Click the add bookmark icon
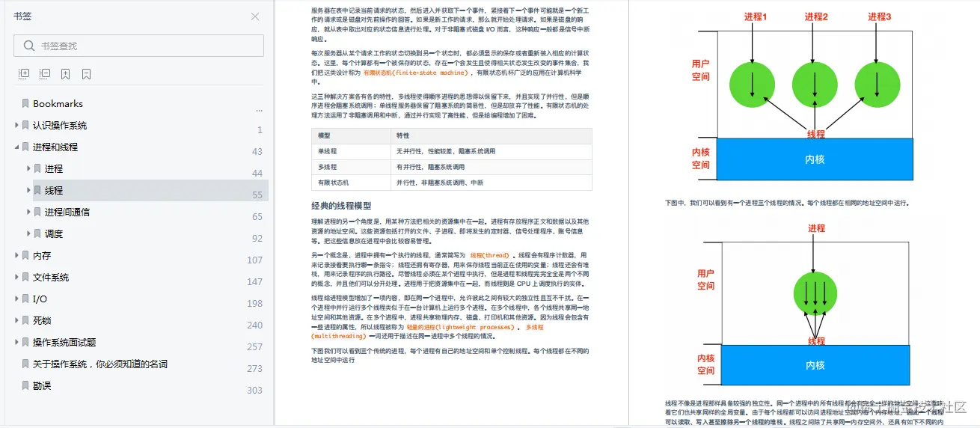The height and width of the screenshot is (428, 980). (x=66, y=74)
